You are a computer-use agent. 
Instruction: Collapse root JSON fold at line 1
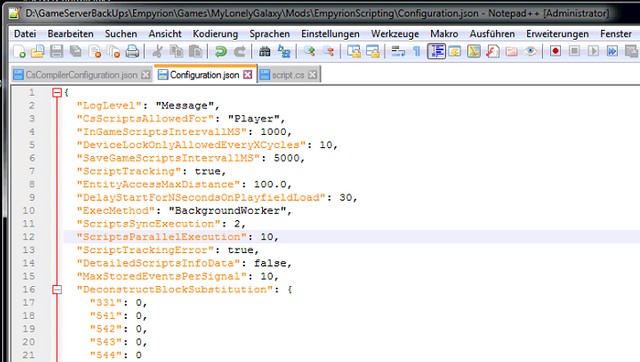click(57, 93)
